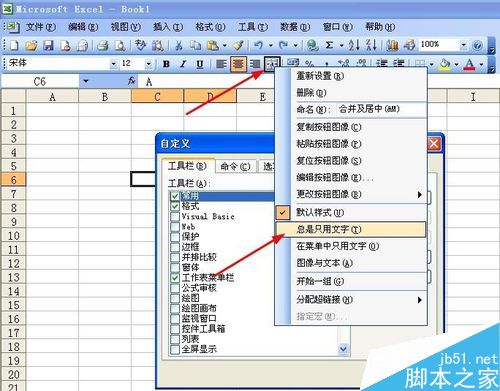Click the 命名 name field 合并及居中
The width and height of the screenshot is (500, 391).
381,109
